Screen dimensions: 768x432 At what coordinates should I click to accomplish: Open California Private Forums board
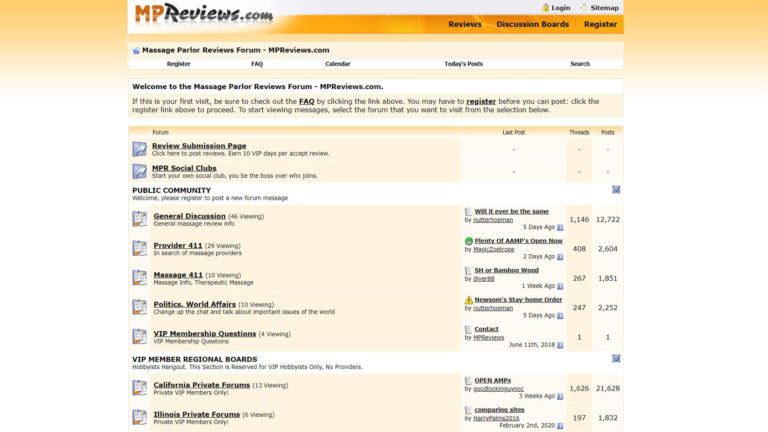click(x=201, y=385)
